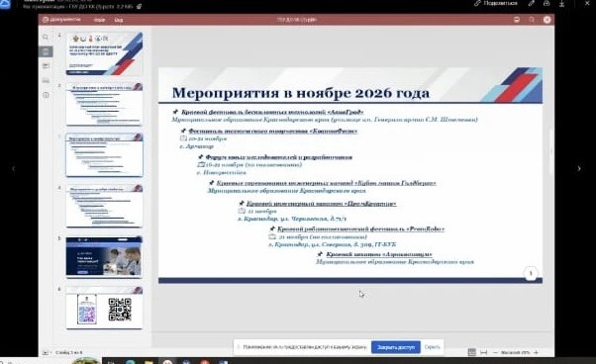Click the Скрыть link in sharing banner
Screen dimensions: 596x364
(433, 347)
